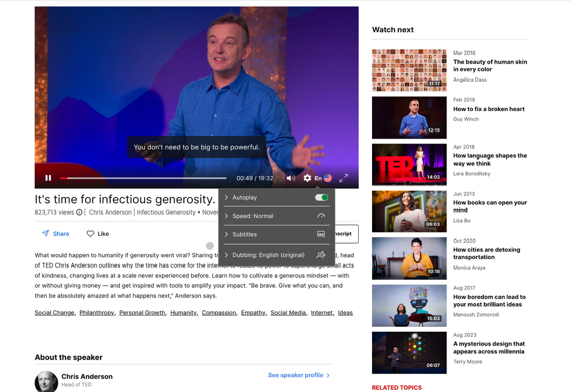Click speaker name Manoush Zomorodi
Image resolution: width=571 pixels, height=392 pixels.
coord(476,315)
